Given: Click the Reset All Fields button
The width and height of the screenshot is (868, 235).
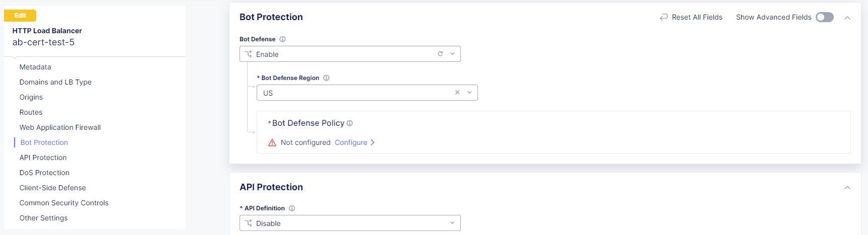Looking at the screenshot, I should 697,17.
